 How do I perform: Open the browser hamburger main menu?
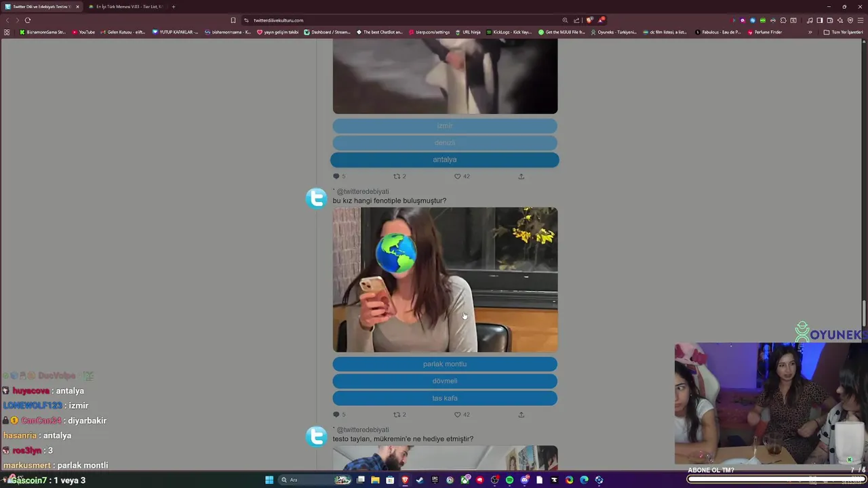point(860,20)
